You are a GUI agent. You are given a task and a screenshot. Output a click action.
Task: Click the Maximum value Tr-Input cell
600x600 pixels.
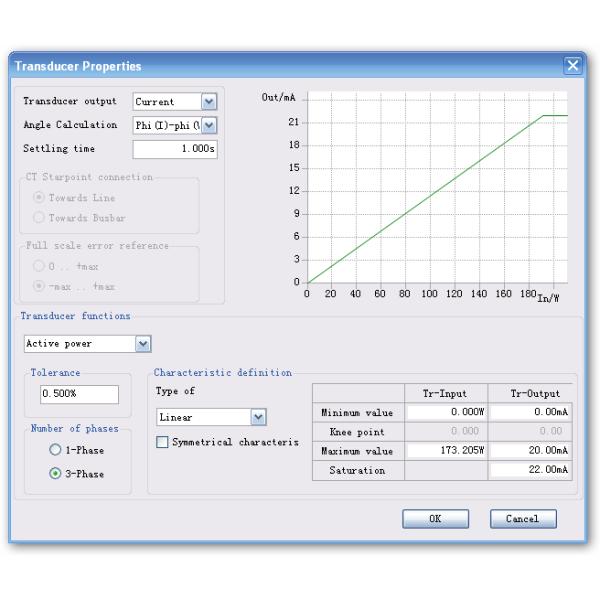(x=446, y=451)
